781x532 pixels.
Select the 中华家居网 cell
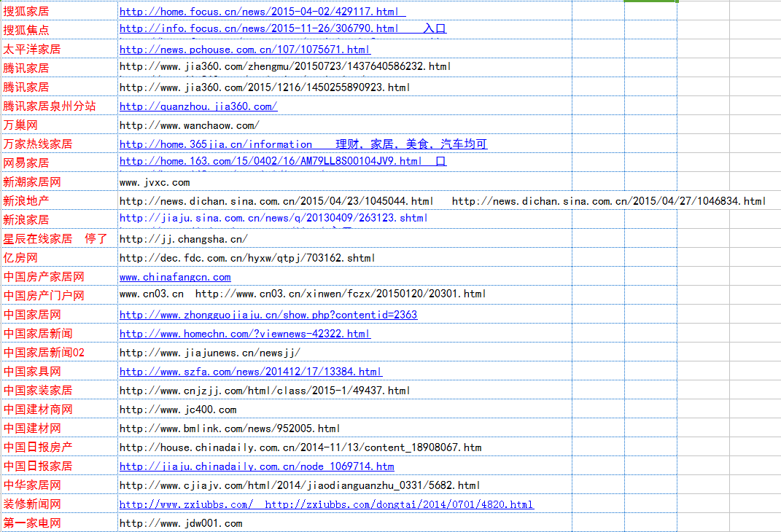coord(60,484)
